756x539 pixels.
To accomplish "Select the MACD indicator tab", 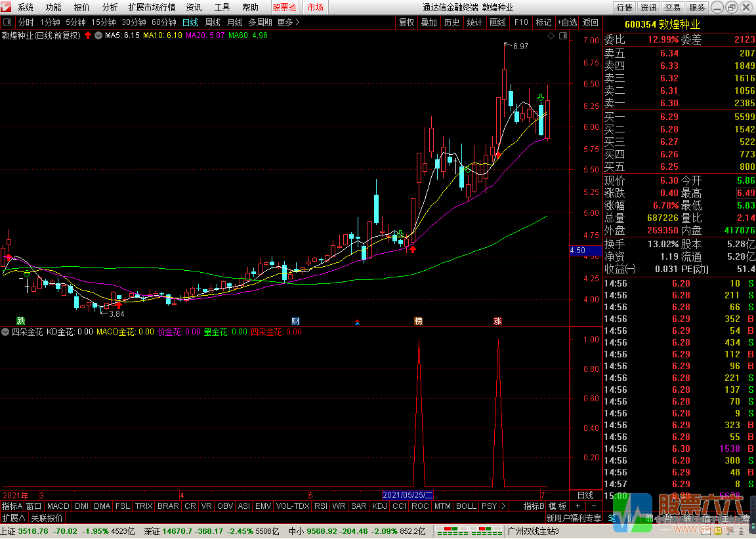I will tap(58, 506).
